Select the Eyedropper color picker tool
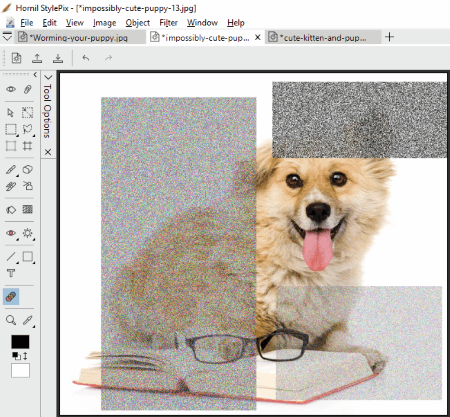Image resolution: width=450 pixels, height=417 pixels. [x=28, y=320]
